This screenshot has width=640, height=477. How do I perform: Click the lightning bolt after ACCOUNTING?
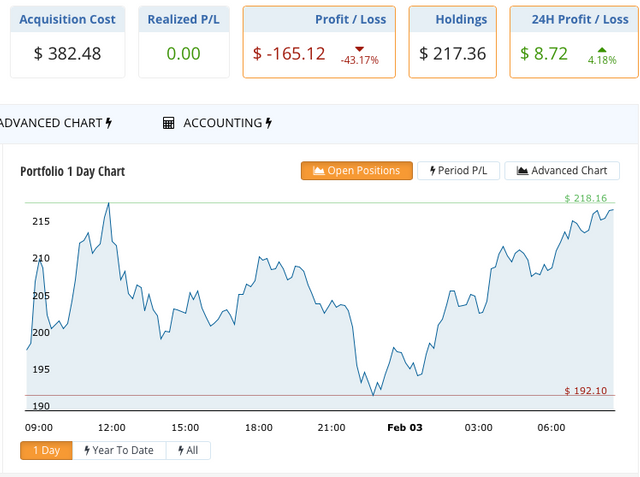pos(268,123)
